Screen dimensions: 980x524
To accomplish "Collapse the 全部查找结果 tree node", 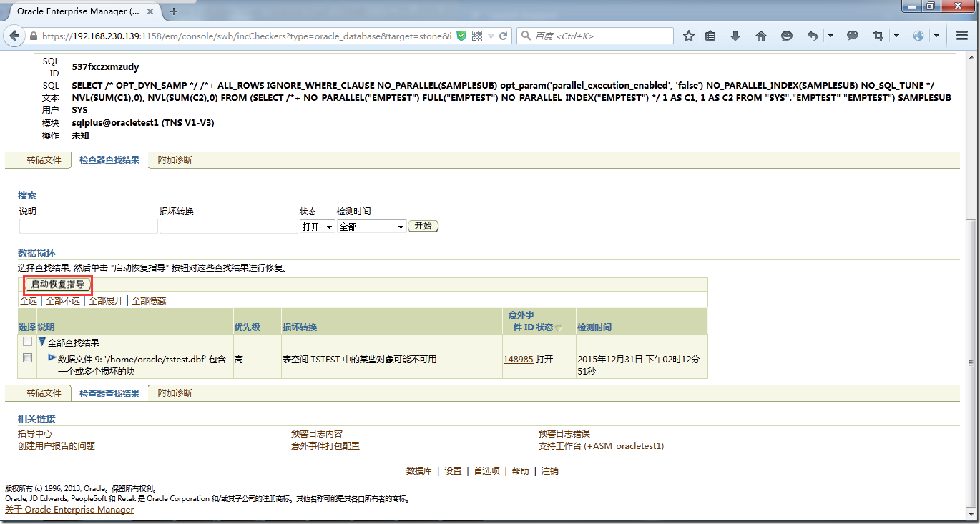I will pyautogui.click(x=42, y=342).
